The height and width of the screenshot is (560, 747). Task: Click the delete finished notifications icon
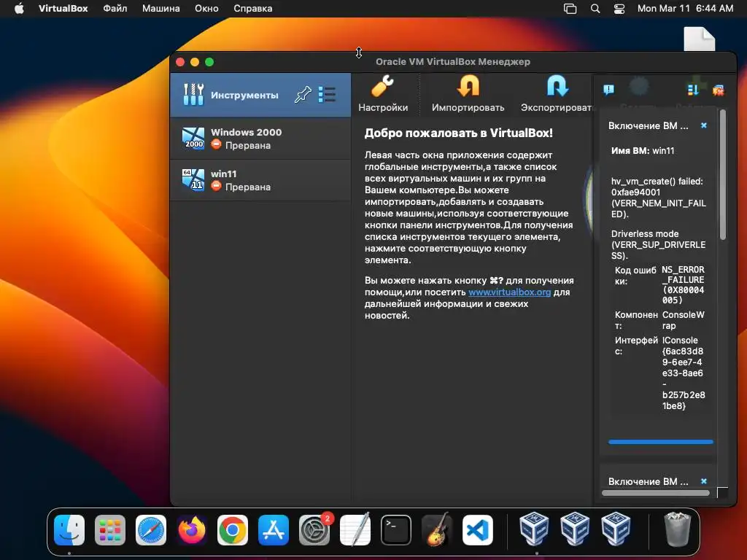click(x=718, y=90)
